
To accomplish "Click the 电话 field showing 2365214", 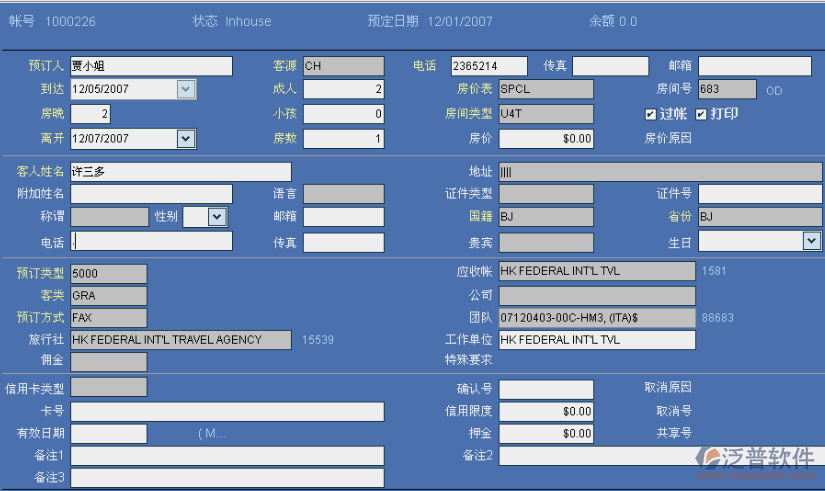I will [x=489, y=66].
